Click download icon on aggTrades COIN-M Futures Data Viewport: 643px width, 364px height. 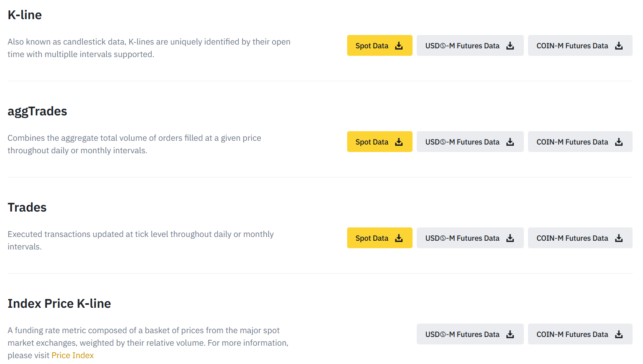(618, 142)
